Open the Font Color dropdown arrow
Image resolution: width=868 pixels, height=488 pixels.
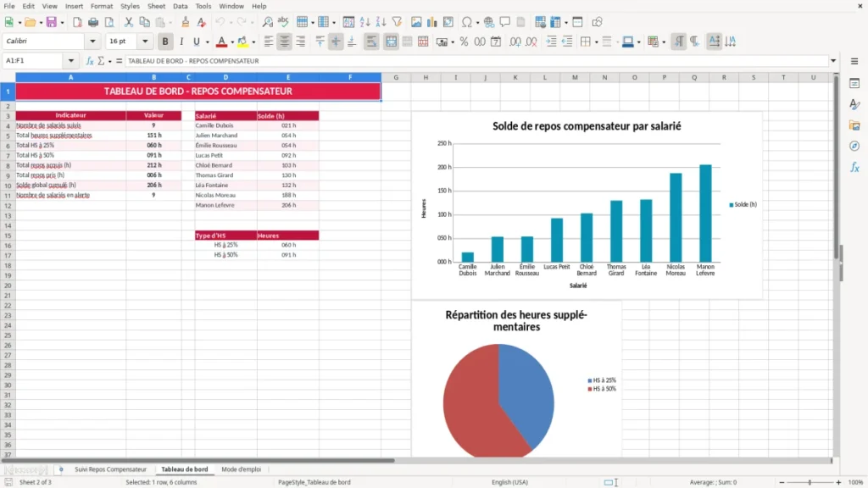point(232,42)
